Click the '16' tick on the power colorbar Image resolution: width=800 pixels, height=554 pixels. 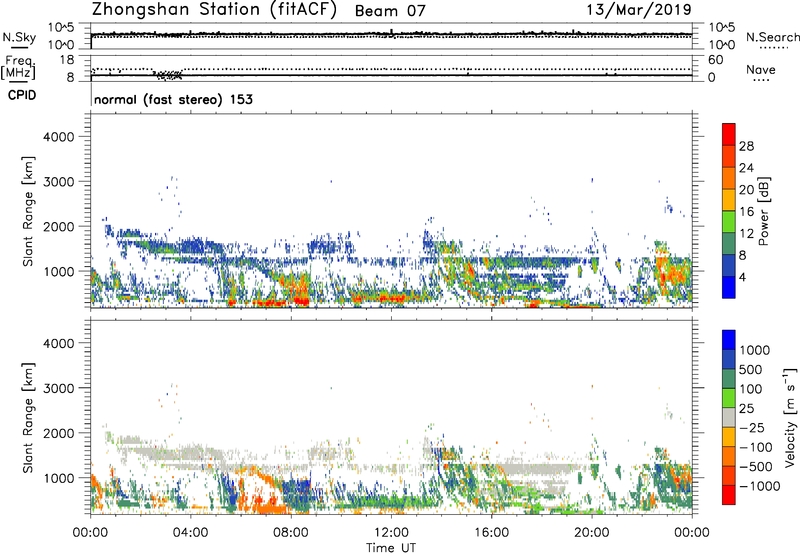click(746, 212)
